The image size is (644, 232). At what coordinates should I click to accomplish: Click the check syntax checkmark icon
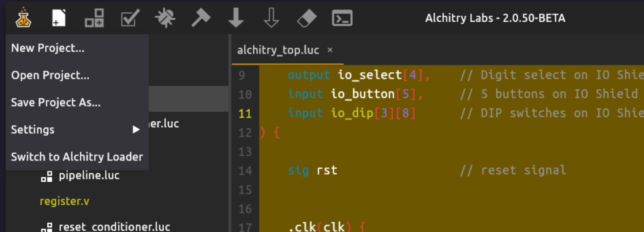[x=130, y=18]
